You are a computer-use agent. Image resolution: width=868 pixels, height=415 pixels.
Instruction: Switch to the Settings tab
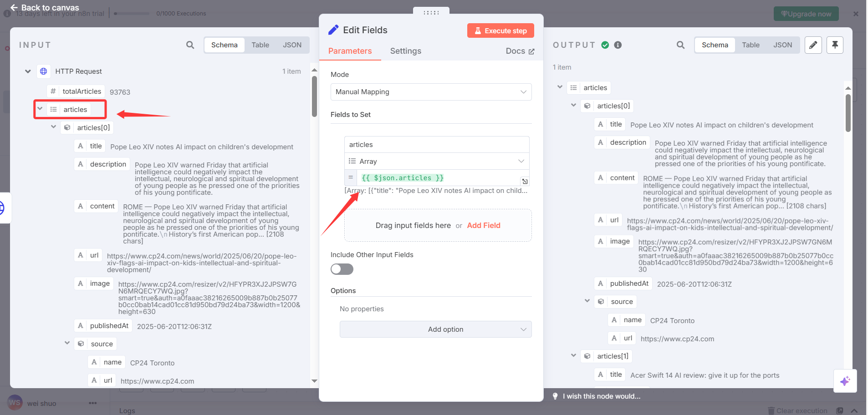[405, 51]
